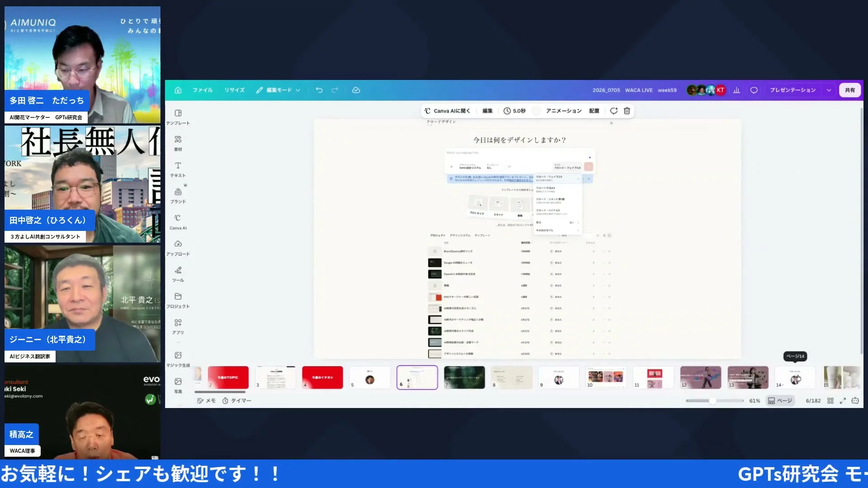Go to Canva home icon
The height and width of the screenshot is (488, 868).
(x=178, y=90)
